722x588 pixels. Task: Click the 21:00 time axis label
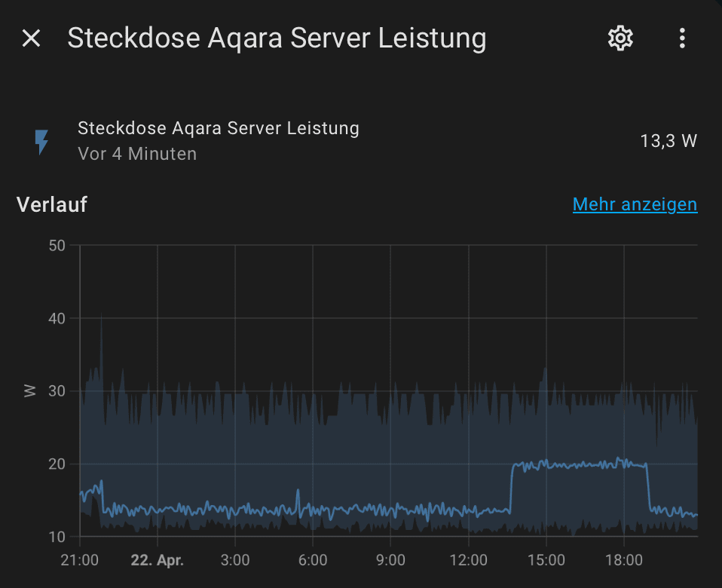click(x=79, y=560)
